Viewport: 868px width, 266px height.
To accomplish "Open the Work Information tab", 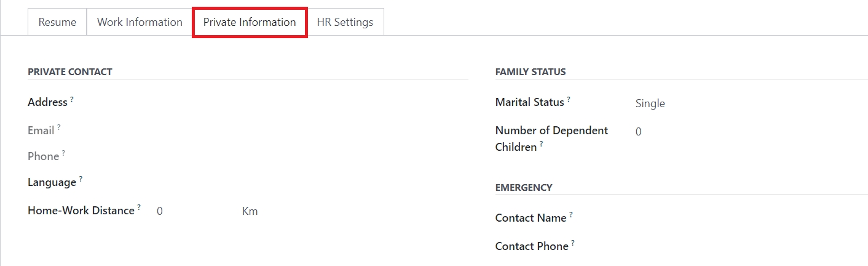I will [x=140, y=22].
